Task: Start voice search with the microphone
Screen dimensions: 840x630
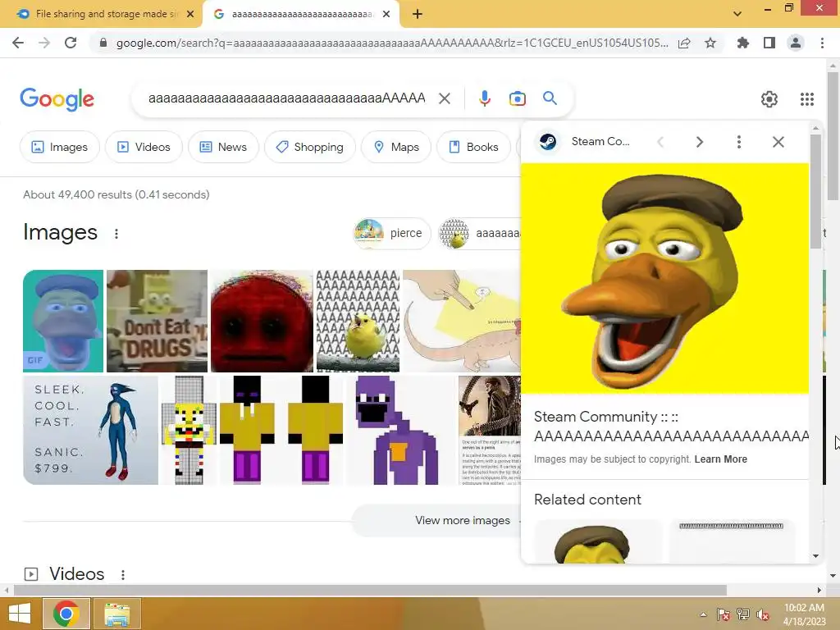Action: [x=484, y=98]
